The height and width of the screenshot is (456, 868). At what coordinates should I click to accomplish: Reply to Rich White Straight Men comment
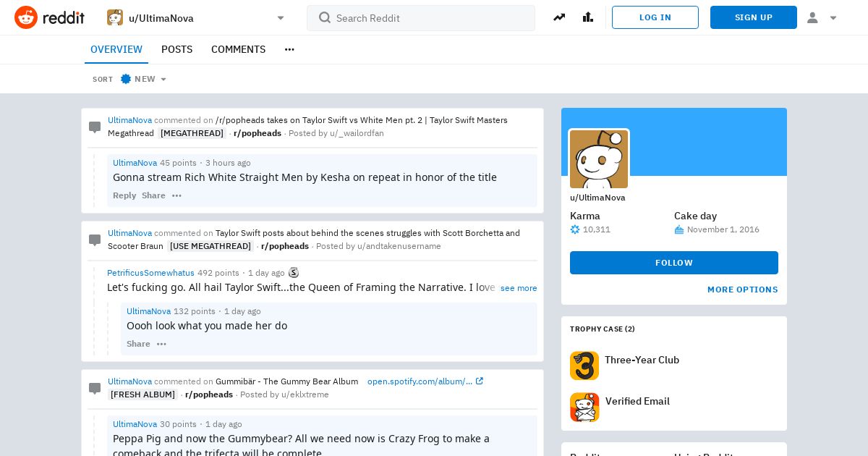[x=124, y=195]
